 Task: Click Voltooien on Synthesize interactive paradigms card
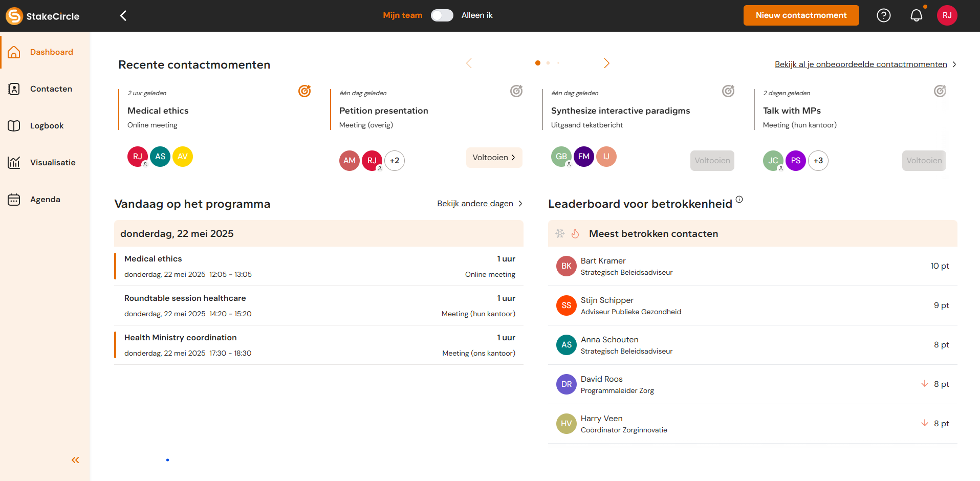click(712, 161)
